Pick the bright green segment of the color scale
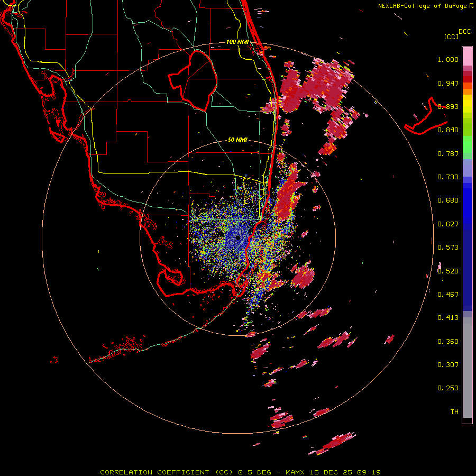The height and width of the screenshot is (476, 476). (x=467, y=144)
